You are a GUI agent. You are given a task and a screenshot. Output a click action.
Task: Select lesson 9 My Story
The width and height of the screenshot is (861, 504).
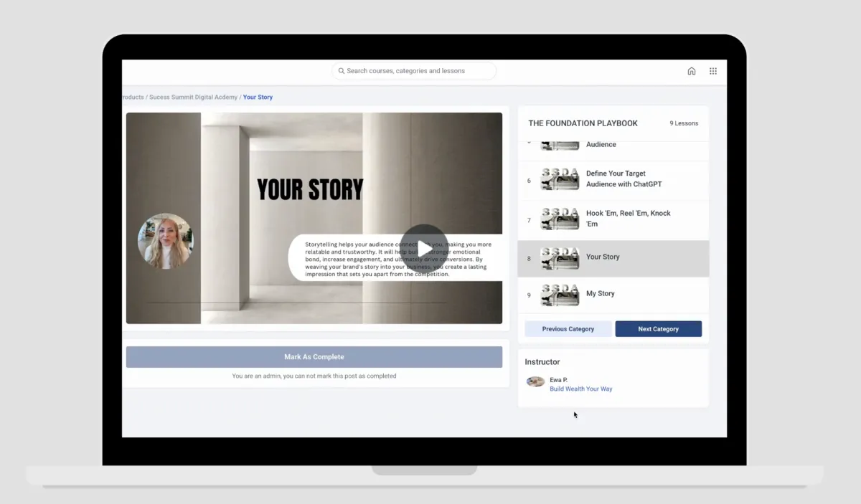coord(613,294)
